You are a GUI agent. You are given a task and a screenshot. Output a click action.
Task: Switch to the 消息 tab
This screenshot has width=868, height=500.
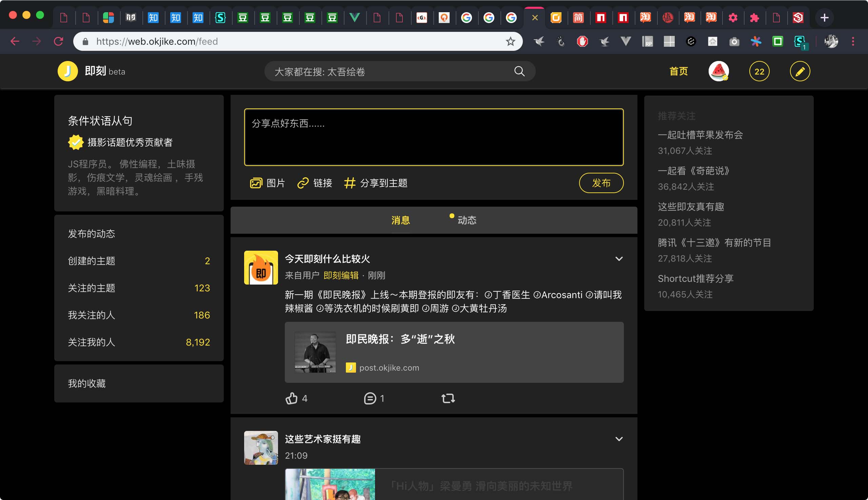[x=401, y=220]
